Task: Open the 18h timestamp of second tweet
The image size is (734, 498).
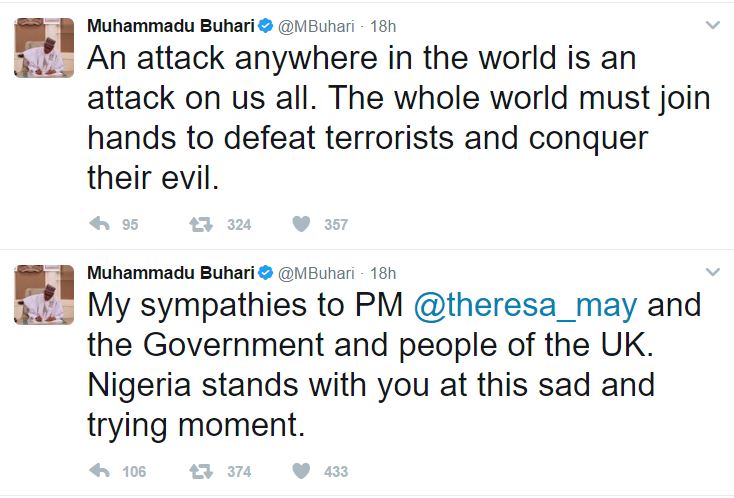Action: [383, 272]
